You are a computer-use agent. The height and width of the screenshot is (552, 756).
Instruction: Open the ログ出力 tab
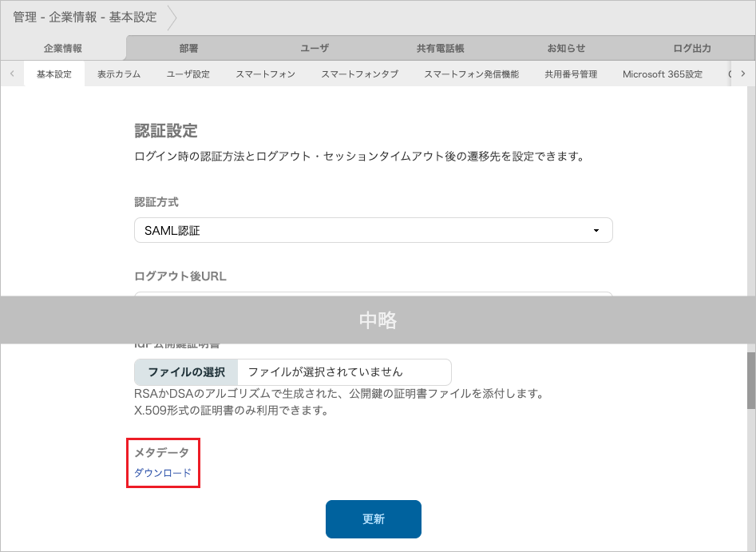pos(692,48)
